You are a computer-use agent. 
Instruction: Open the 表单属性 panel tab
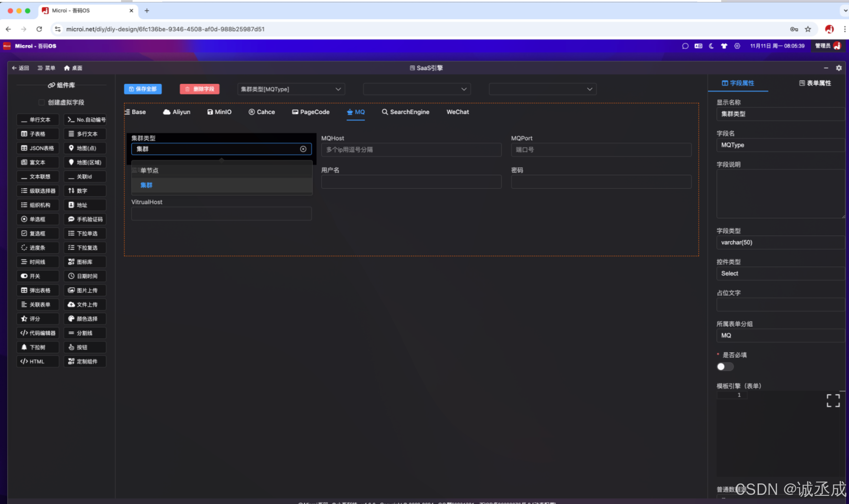[x=815, y=83]
